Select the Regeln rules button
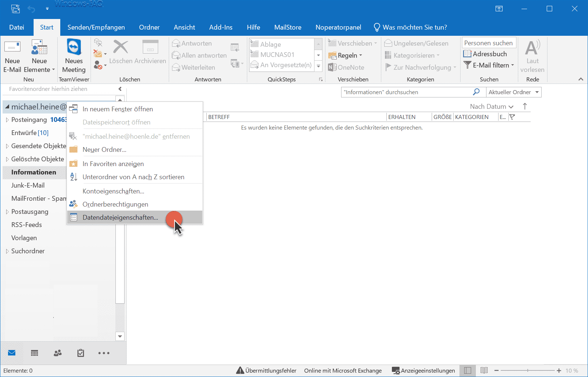The height and width of the screenshot is (377, 588). coord(345,55)
